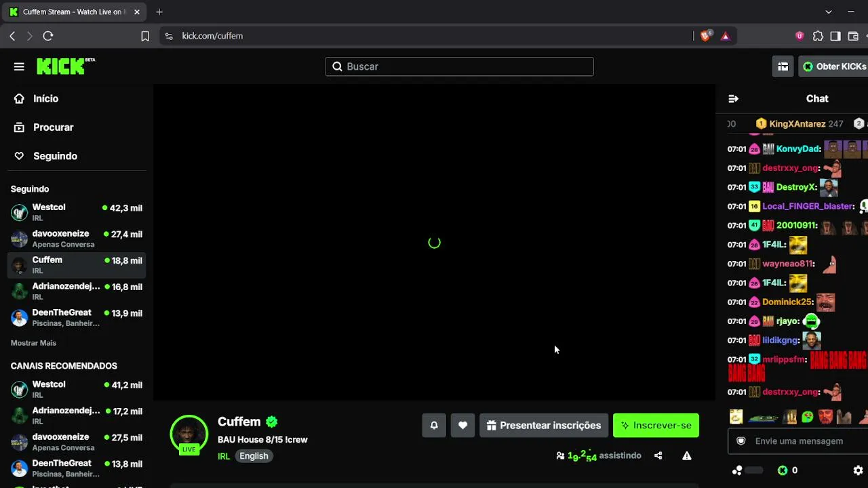Focus the Buscar search field
This screenshot has width=868, height=488.
(x=459, y=66)
